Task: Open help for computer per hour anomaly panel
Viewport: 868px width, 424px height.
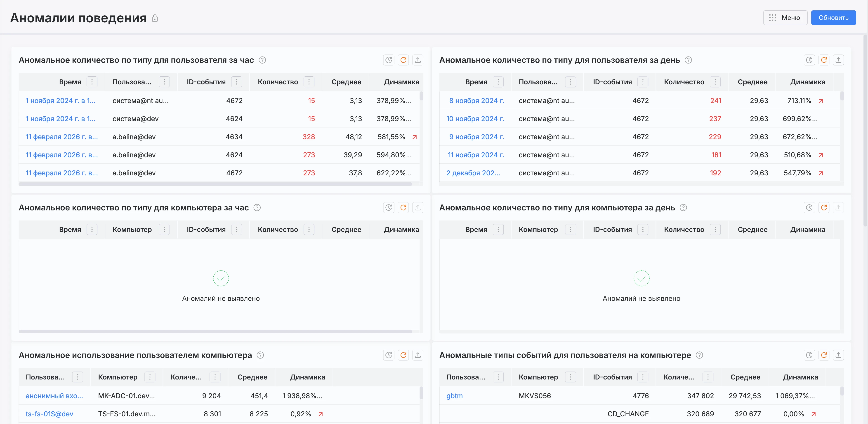Action: click(257, 208)
